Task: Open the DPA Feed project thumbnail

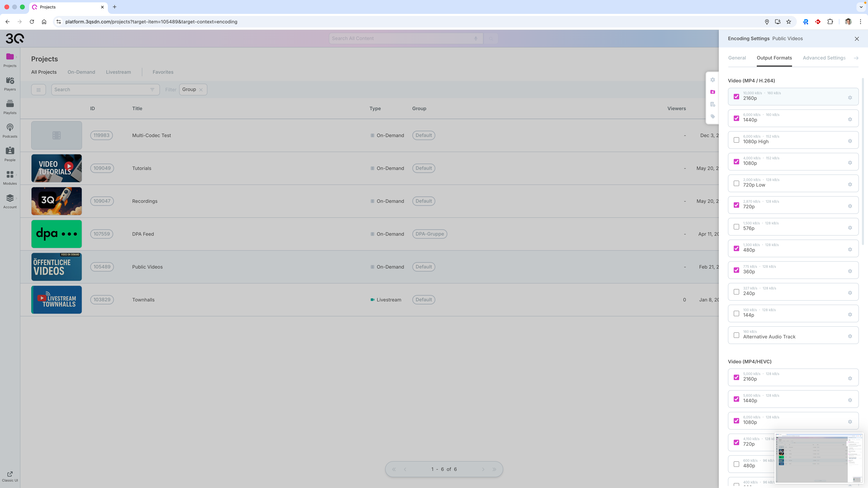Action: [57, 234]
